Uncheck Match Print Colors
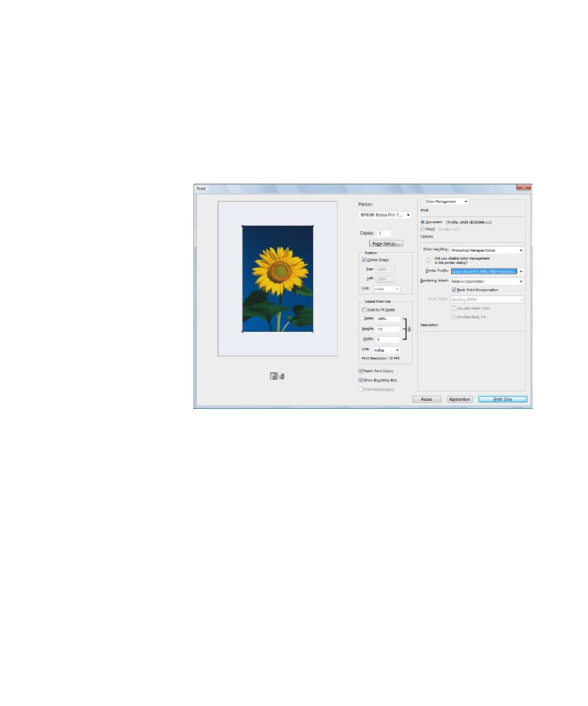This screenshot has width=588, height=706. pyautogui.click(x=361, y=371)
